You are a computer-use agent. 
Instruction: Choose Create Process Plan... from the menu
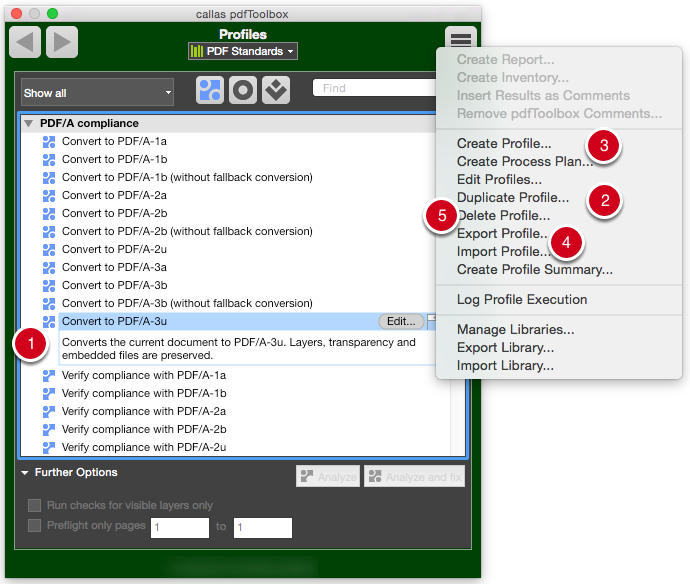525,162
